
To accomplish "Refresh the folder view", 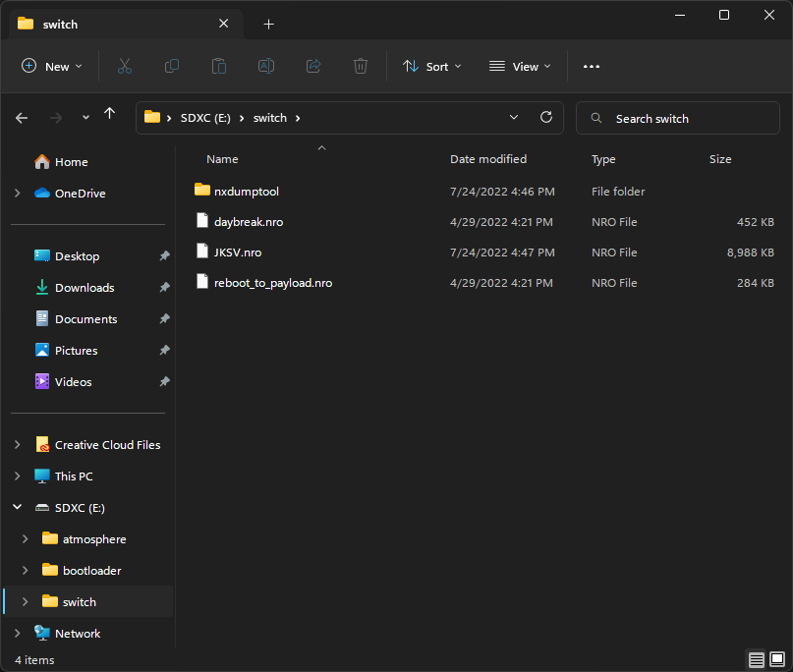I will (x=546, y=117).
